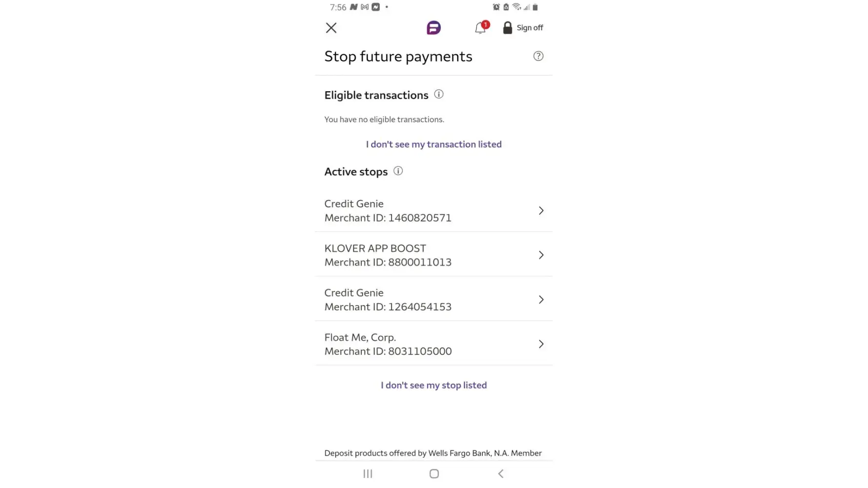This screenshot has width=868, height=488.
Task: Click "I don't see my stop listed"
Action: coord(434,386)
